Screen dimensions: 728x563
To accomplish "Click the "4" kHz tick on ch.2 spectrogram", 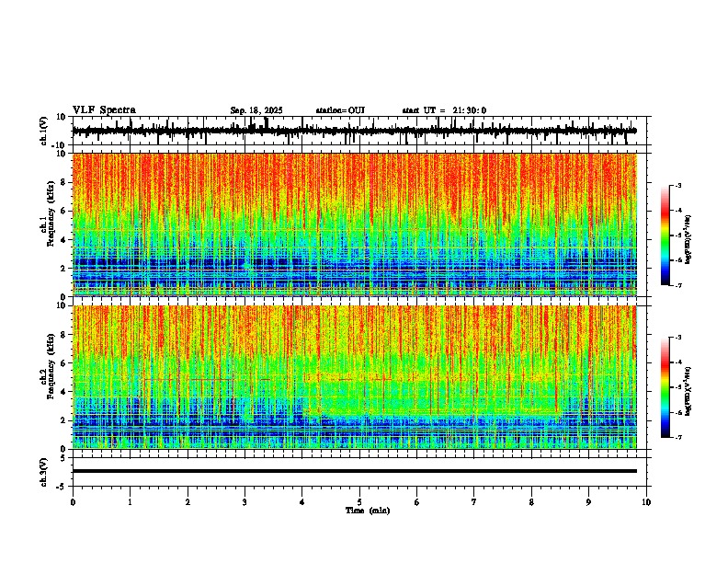I will click(x=64, y=392).
